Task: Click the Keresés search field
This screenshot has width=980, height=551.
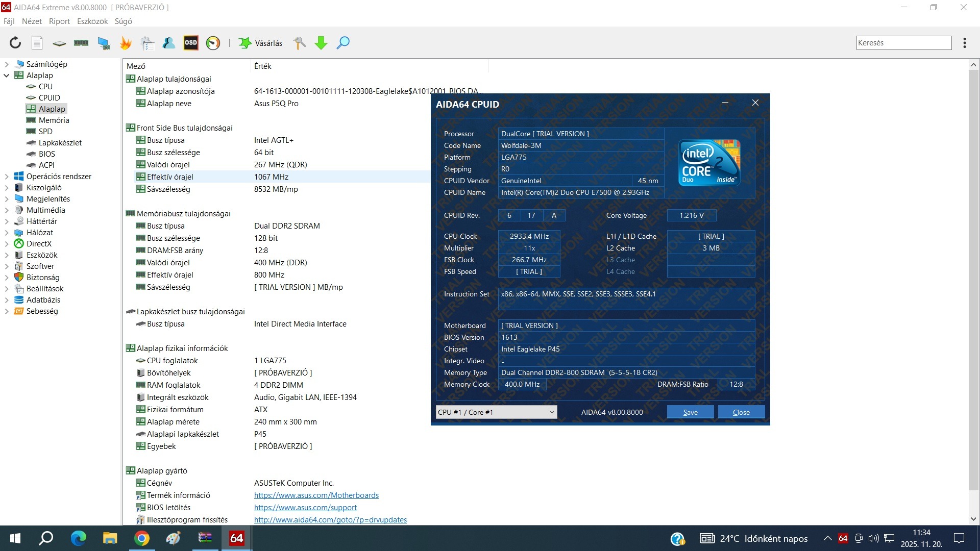Action: tap(903, 43)
